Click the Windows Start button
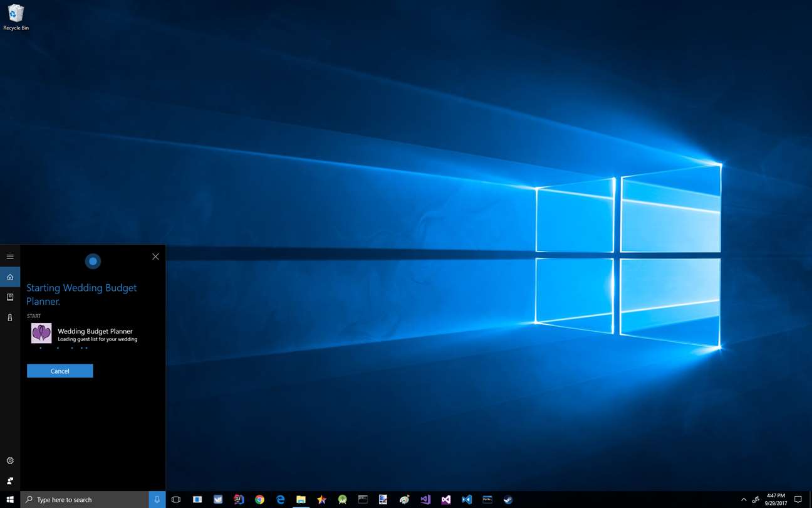 tap(10, 500)
